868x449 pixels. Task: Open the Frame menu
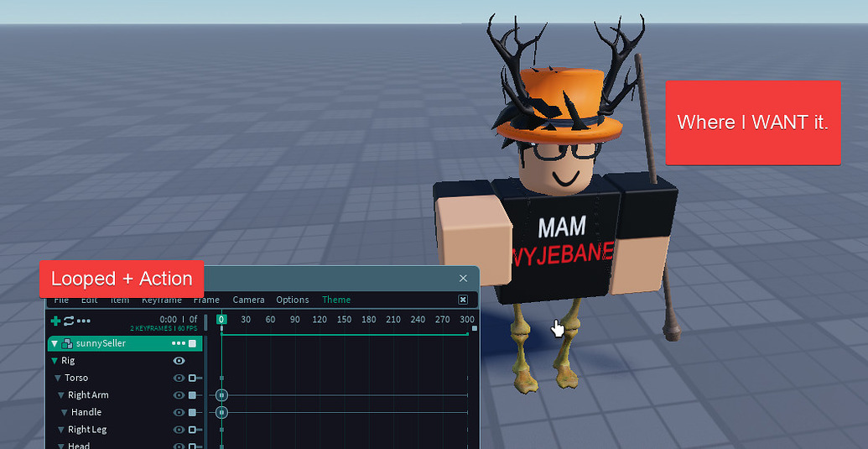pos(206,300)
